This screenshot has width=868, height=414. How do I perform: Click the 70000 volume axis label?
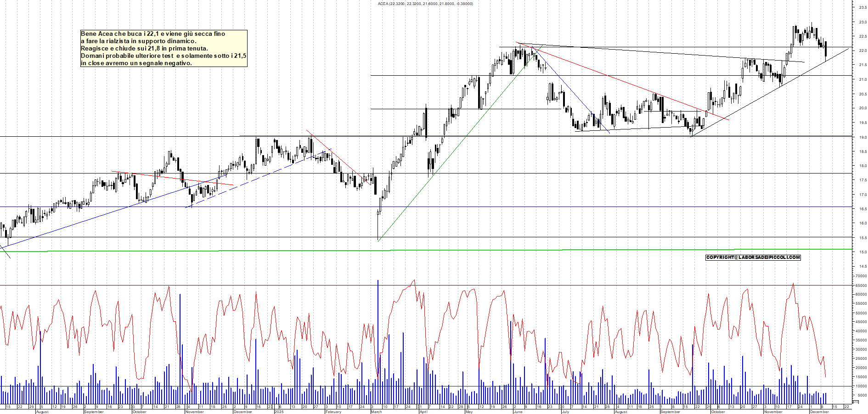point(861,276)
